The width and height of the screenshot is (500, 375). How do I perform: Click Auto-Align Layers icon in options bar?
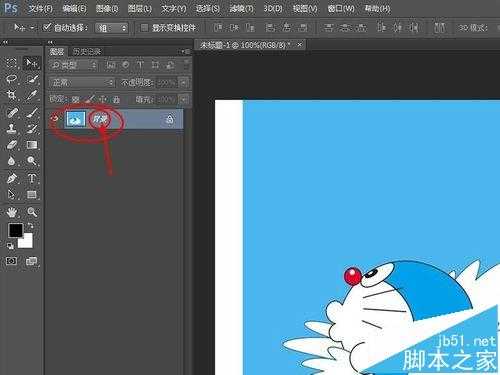[x=439, y=28]
